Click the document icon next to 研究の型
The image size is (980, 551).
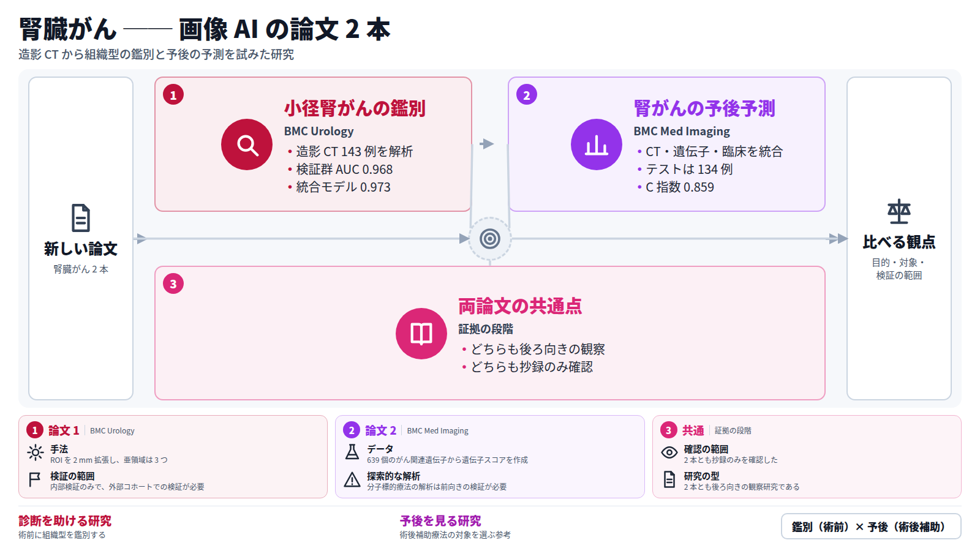click(669, 480)
